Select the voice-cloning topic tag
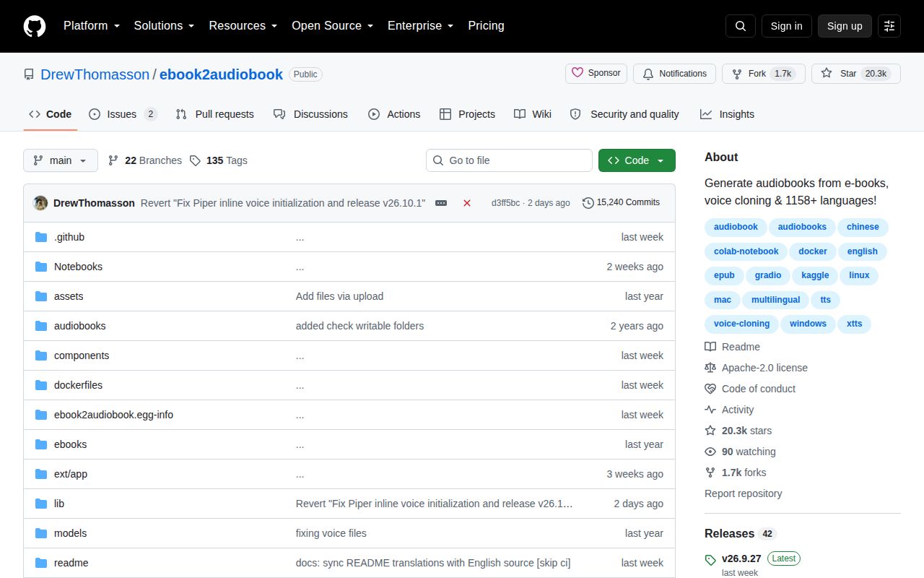 point(741,324)
